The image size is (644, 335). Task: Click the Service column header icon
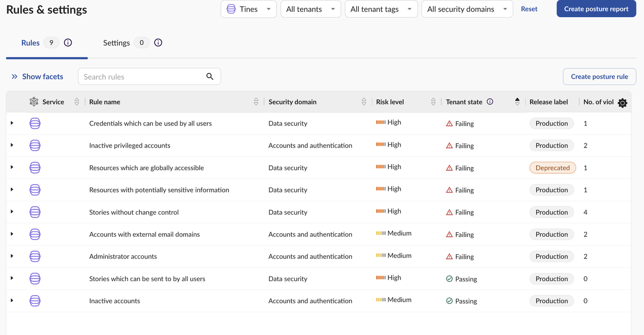tap(34, 102)
